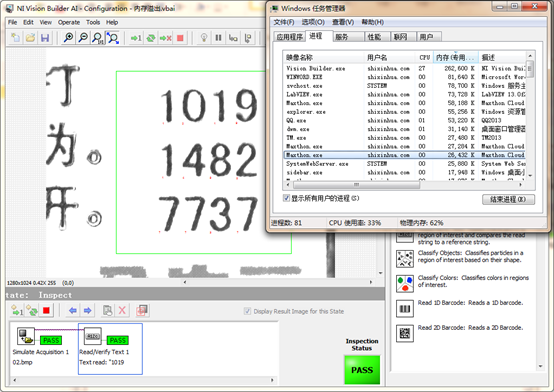The height and width of the screenshot is (392, 554).
Task: Open the Tools menu
Action: pyautogui.click(x=93, y=22)
